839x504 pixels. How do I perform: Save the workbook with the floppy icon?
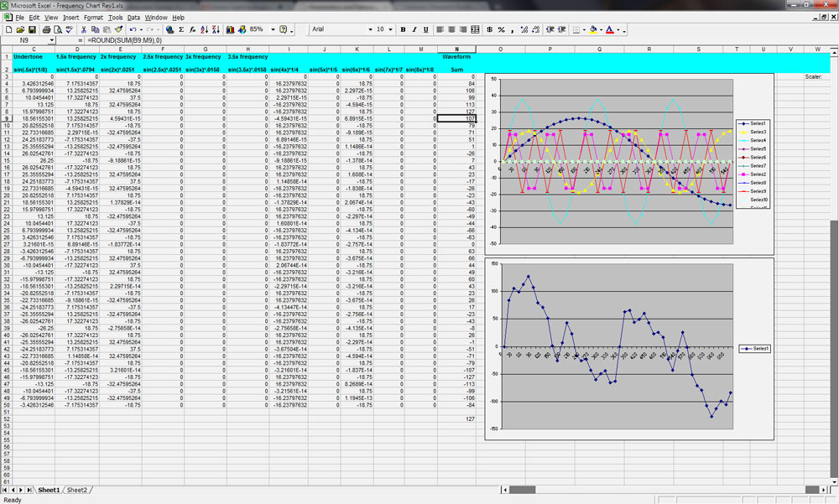32,29
